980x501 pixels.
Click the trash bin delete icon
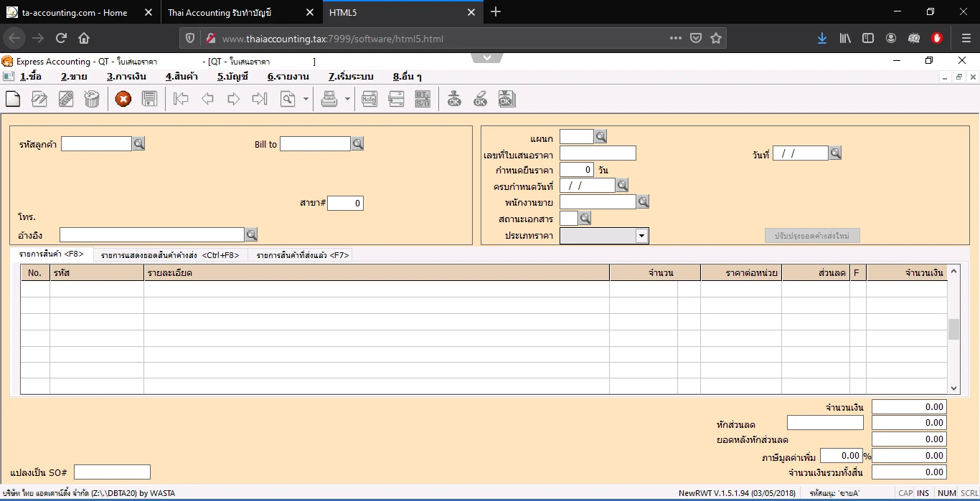point(92,100)
